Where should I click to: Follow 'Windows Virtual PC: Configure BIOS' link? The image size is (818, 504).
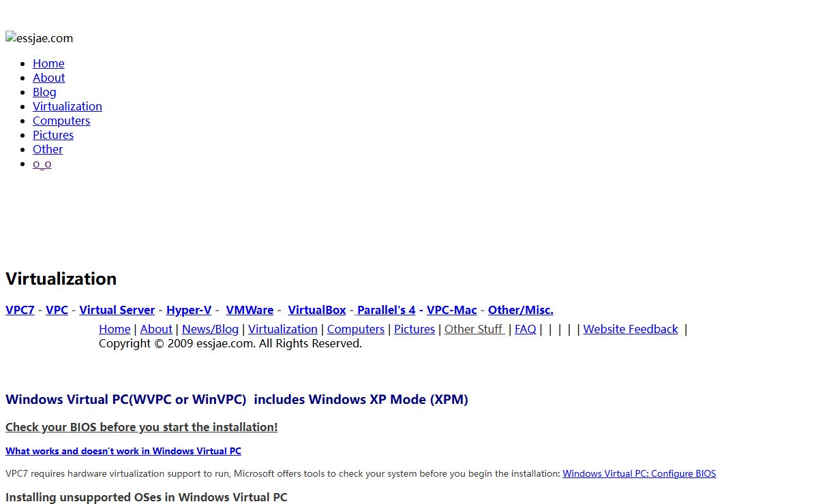click(x=639, y=473)
